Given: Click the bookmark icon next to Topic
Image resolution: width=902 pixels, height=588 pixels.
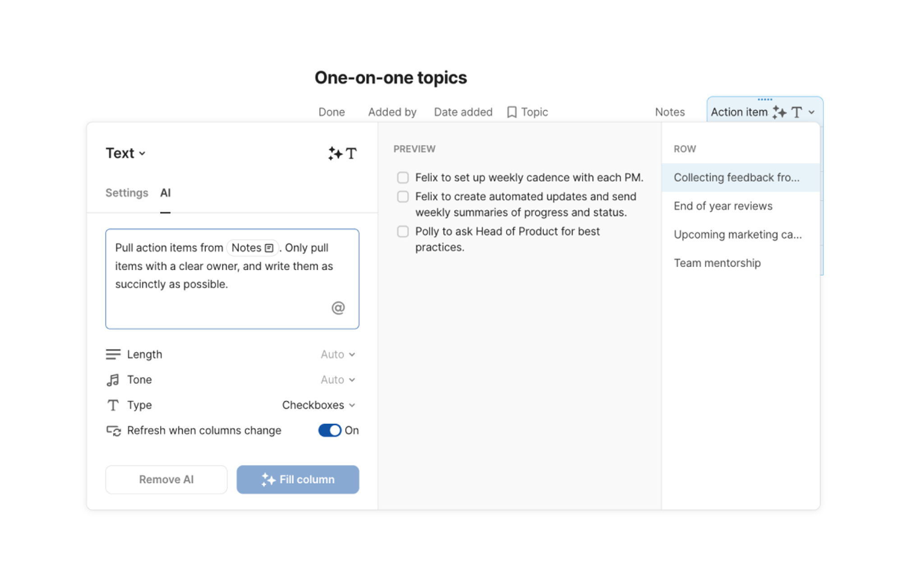Looking at the screenshot, I should click(x=511, y=112).
